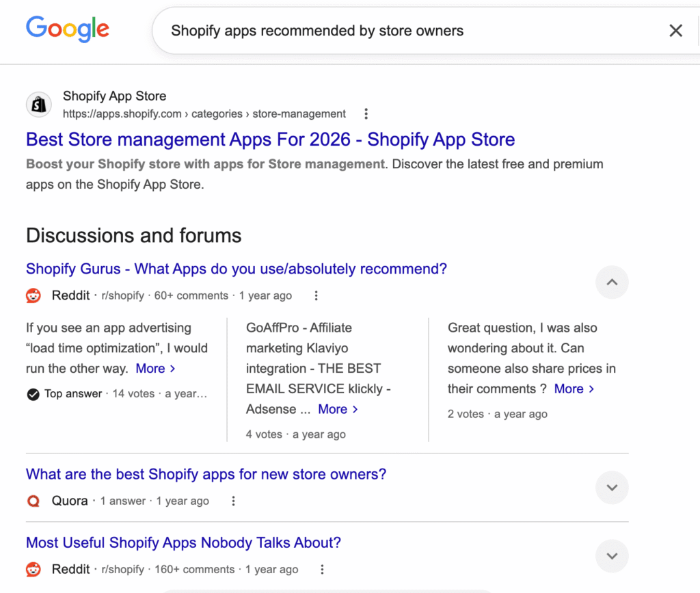Click the Top answer checkmark icon
The width and height of the screenshot is (700, 593).
(x=33, y=394)
